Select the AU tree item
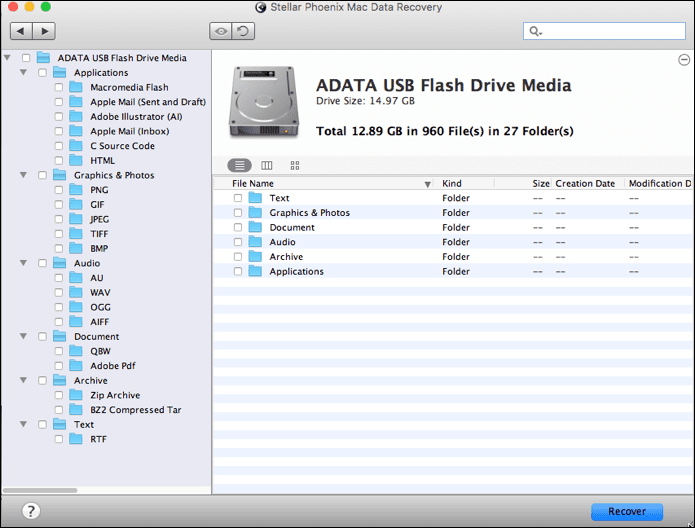The width and height of the screenshot is (695, 528). click(x=97, y=278)
